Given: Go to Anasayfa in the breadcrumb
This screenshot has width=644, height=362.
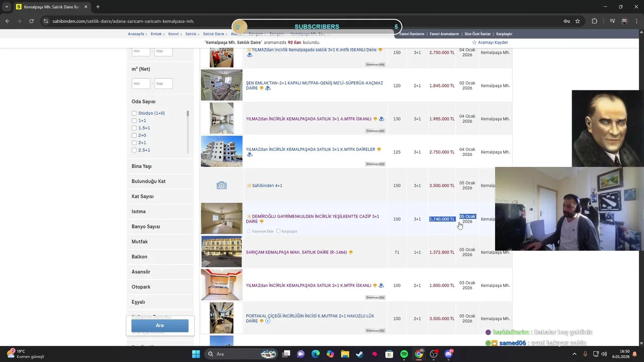Looking at the screenshot, I should 136,34.
